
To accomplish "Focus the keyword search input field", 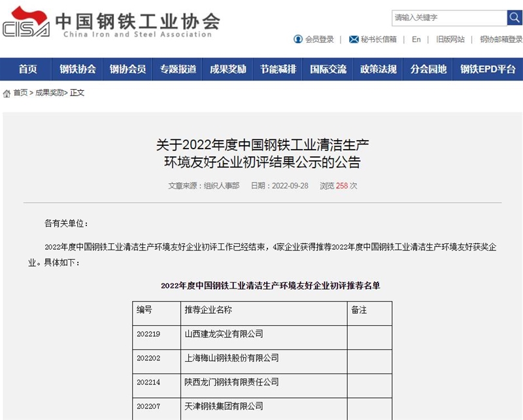I will coord(448,18).
